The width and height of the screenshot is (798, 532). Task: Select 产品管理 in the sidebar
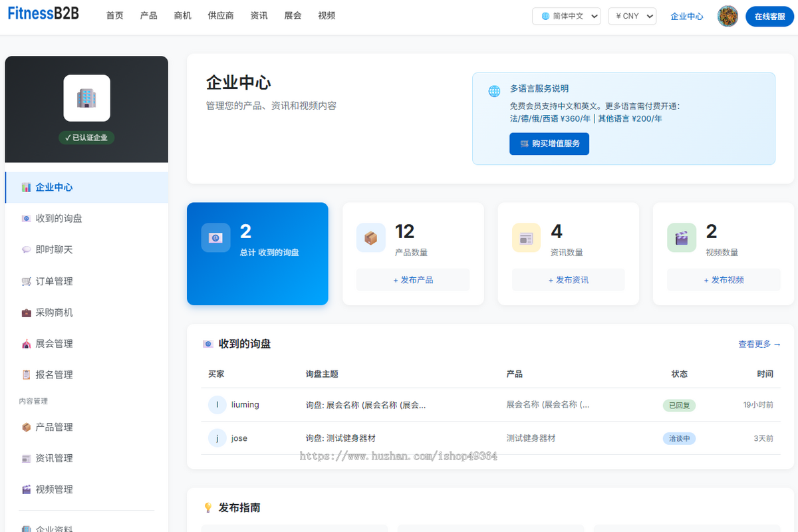86,427
